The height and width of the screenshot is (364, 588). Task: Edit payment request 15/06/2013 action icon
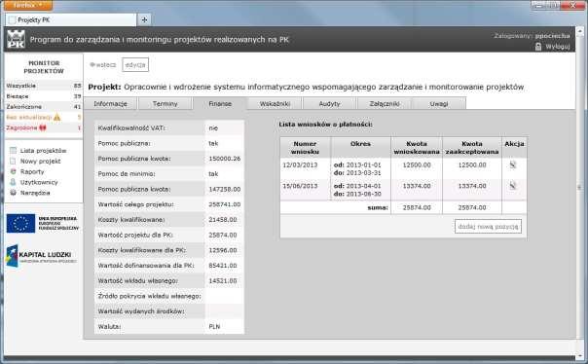tap(513, 186)
